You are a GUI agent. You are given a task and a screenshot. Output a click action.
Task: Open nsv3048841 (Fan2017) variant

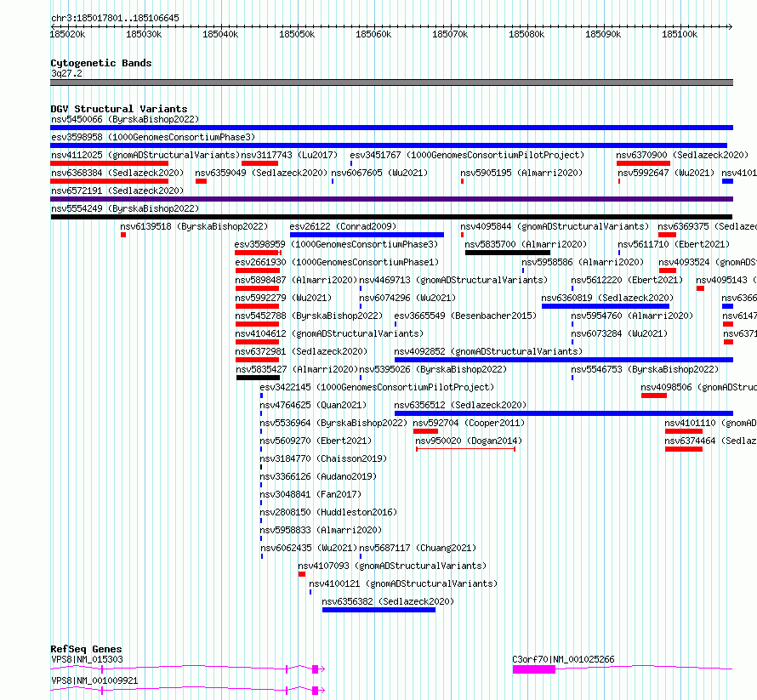tap(310, 494)
